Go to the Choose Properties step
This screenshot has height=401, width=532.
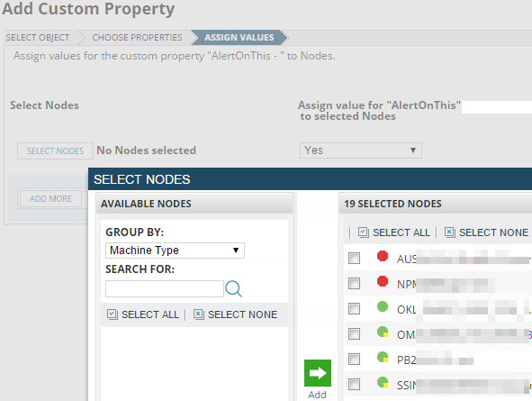[x=137, y=37]
